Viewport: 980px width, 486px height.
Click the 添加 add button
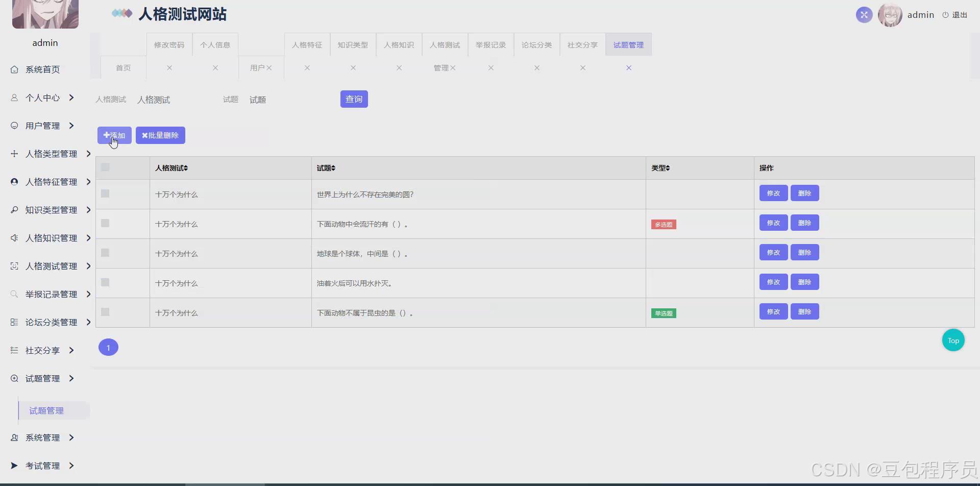pyautogui.click(x=114, y=135)
